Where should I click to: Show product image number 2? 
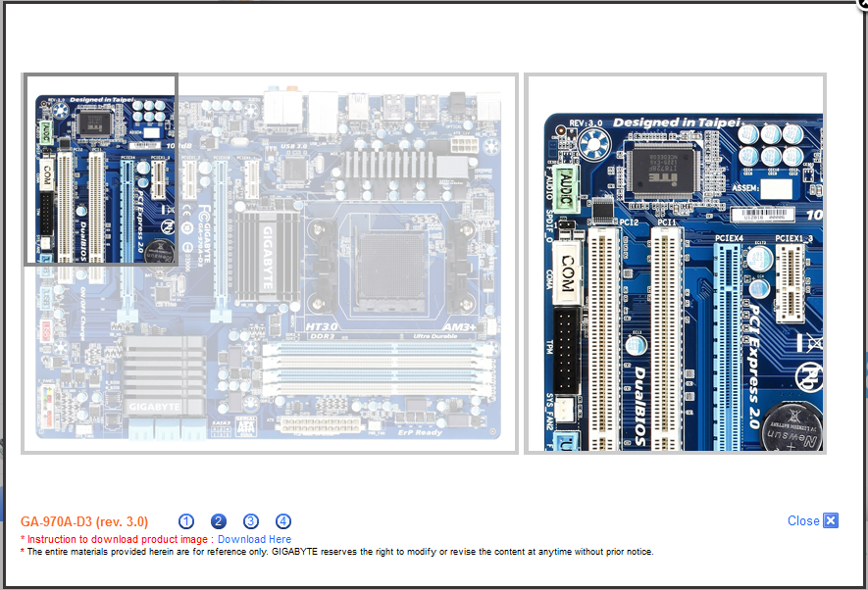[x=219, y=521]
